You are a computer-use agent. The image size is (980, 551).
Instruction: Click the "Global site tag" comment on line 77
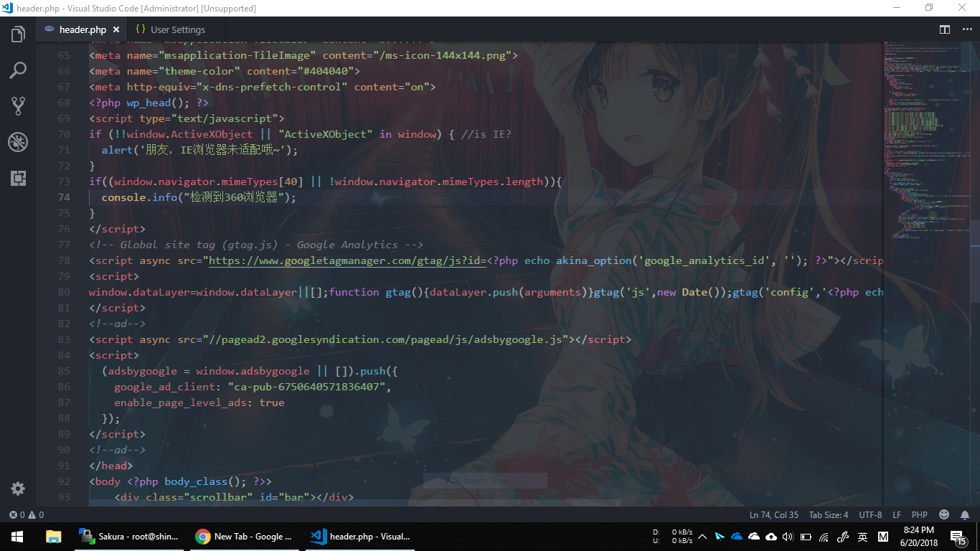click(256, 245)
